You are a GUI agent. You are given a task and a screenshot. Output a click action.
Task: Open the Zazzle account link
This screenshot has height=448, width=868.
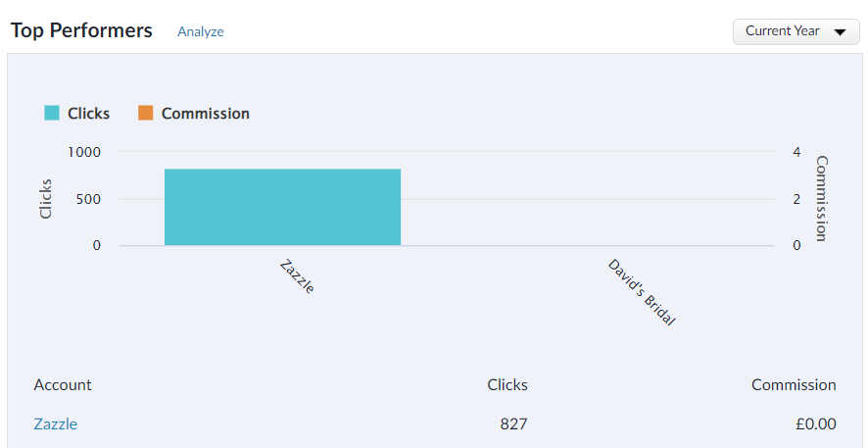pos(56,424)
